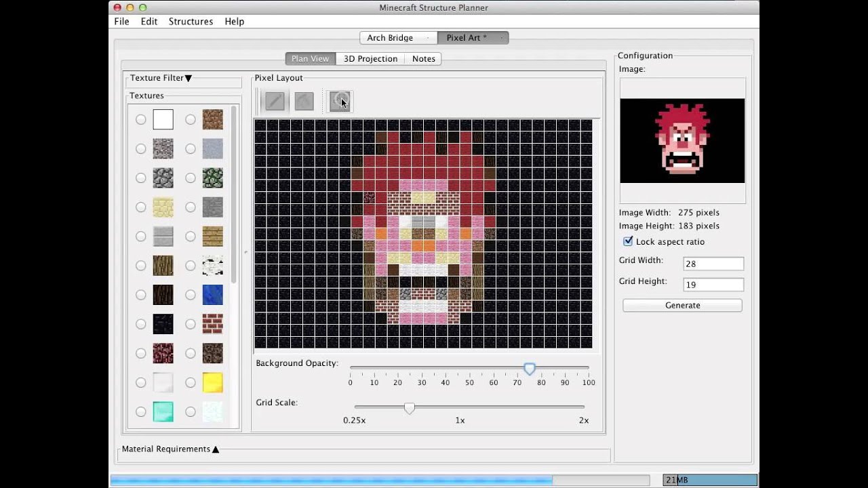
Task: Click the 21MB memory usage bar
Action: coord(710,480)
